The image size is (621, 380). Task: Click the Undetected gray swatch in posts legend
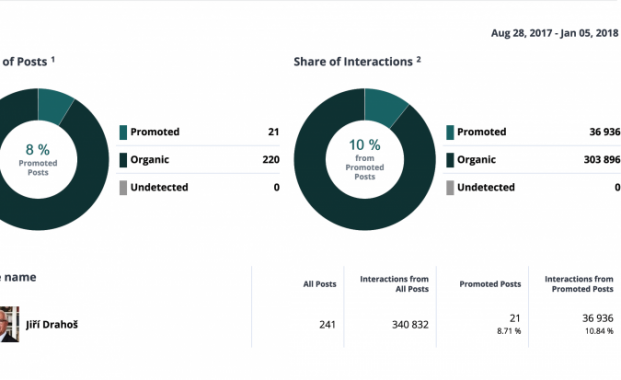tap(123, 188)
